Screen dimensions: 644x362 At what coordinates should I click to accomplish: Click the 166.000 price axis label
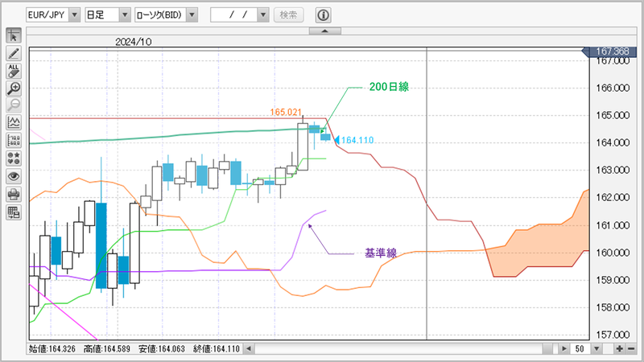click(x=613, y=88)
